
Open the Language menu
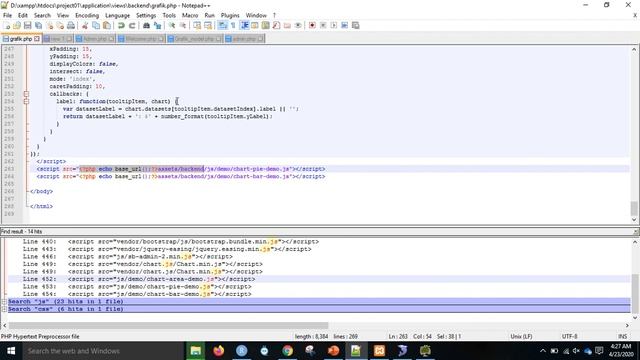pyautogui.click(x=117, y=15)
